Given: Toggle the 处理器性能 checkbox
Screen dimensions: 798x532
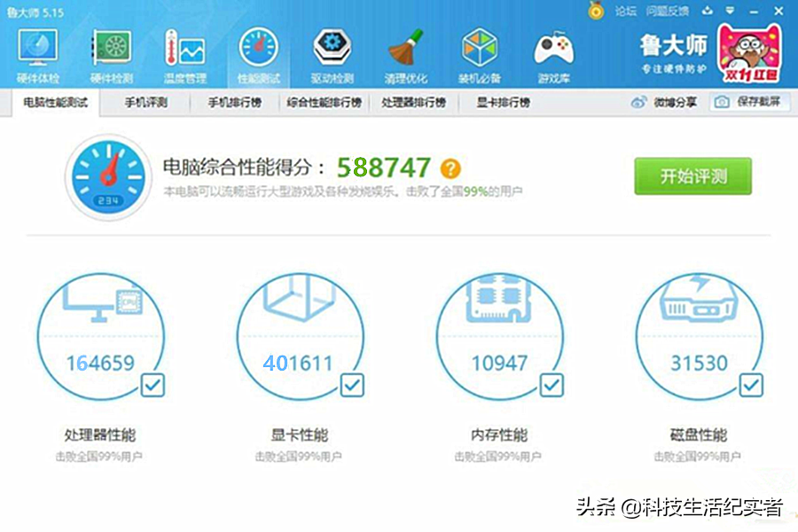Looking at the screenshot, I should pyautogui.click(x=153, y=385).
